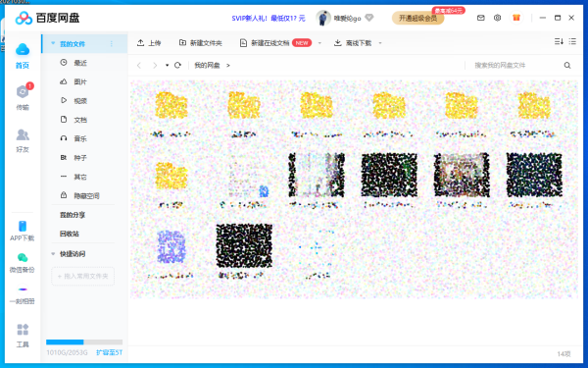Click the username next to the avatar
Viewport: 588px width, 368px height.
click(347, 18)
